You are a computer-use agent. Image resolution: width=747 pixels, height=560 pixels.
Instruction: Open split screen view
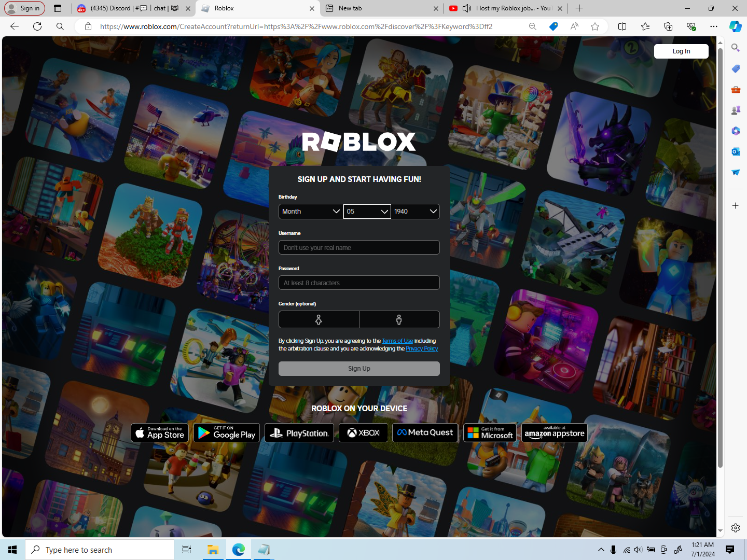pyautogui.click(x=622, y=26)
